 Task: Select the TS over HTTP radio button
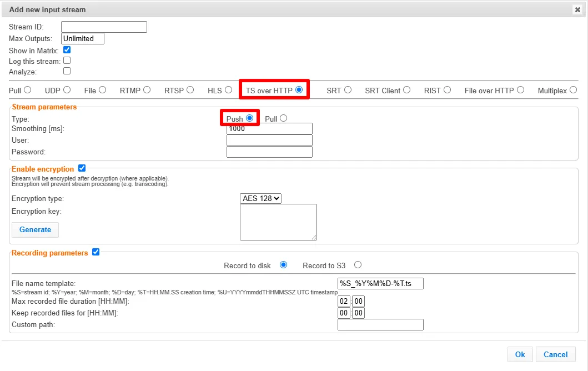[299, 90]
